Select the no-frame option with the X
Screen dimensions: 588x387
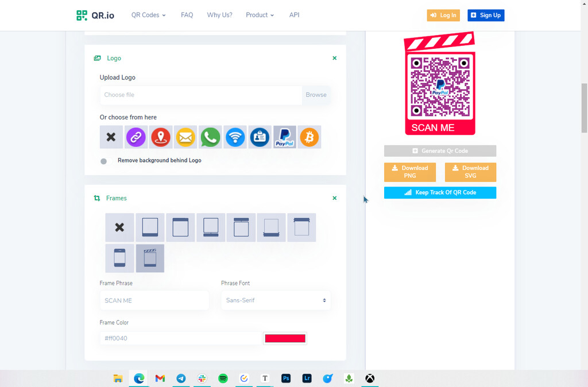coord(119,227)
